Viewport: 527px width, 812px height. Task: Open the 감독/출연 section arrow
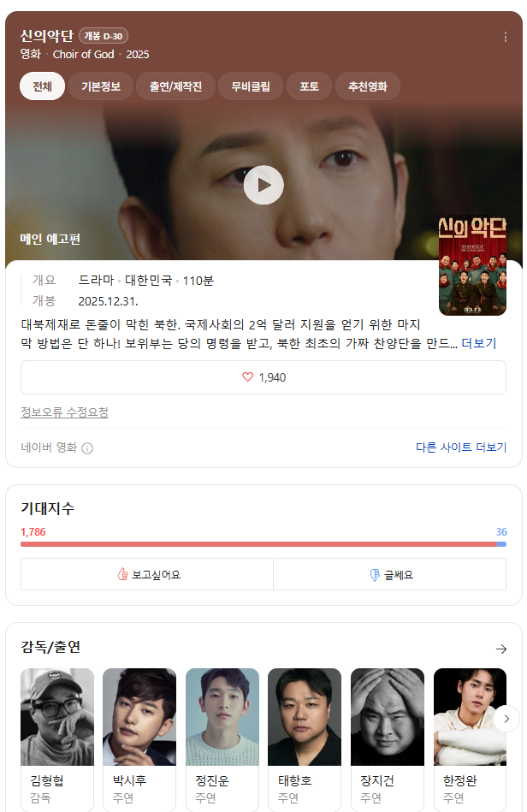click(x=501, y=649)
